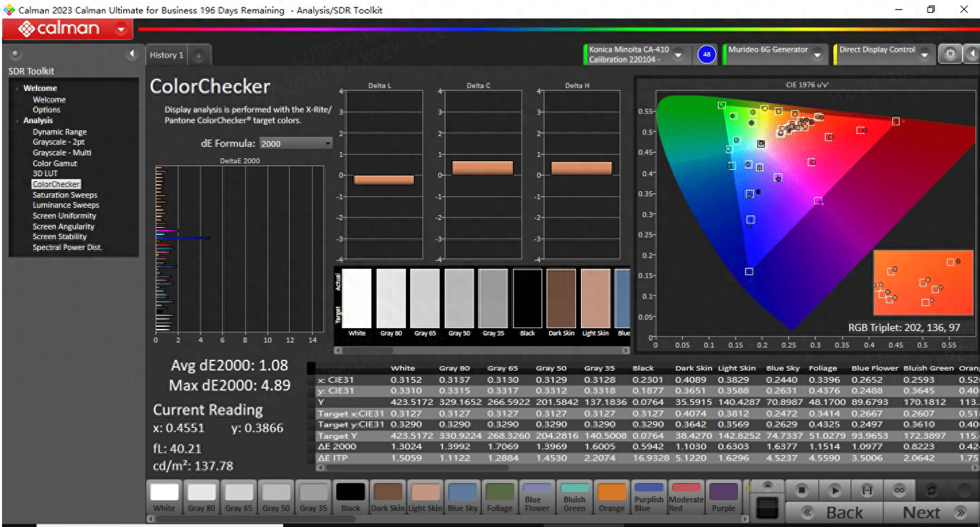Select the Light Skin patch in bottom strip
Viewport: 980px width, 527px height.
[x=425, y=498]
